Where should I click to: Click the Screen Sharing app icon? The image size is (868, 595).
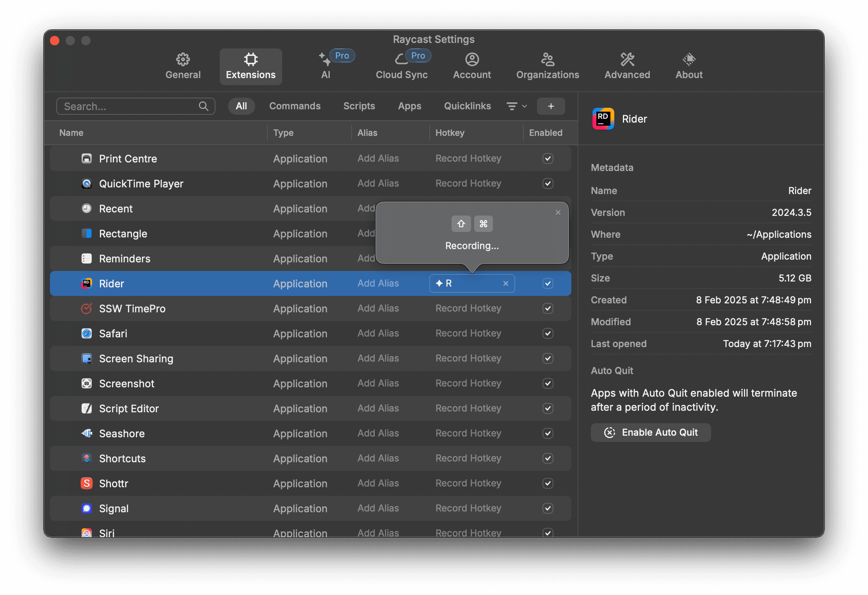tap(86, 358)
